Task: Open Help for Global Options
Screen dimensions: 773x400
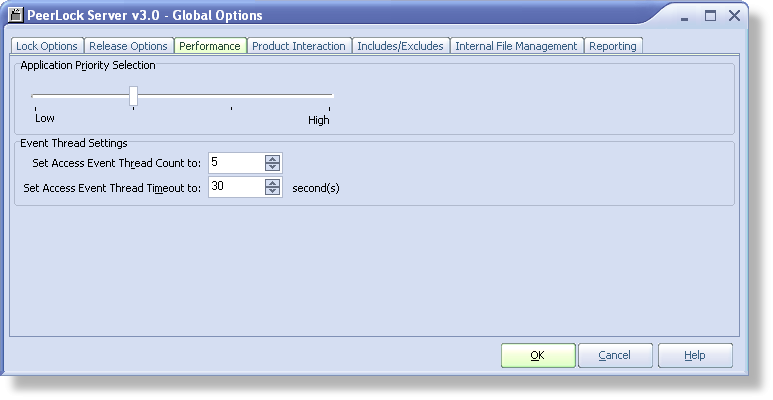Action: [x=695, y=355]
